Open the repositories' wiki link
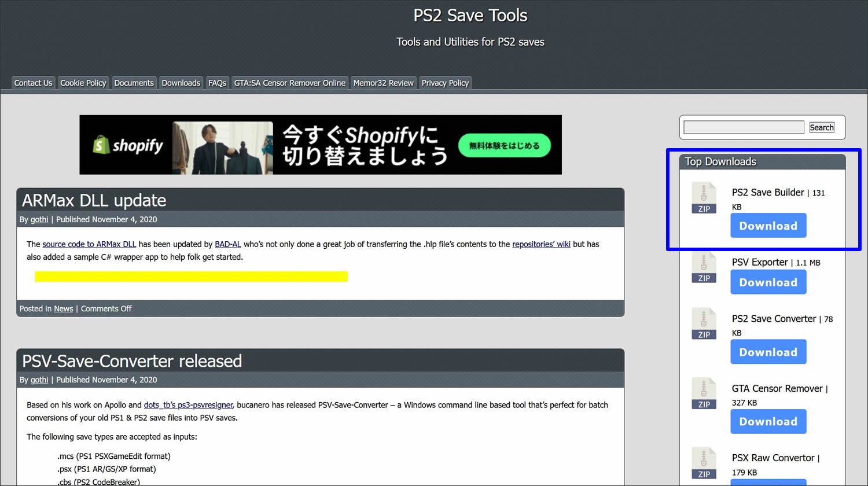 click(541, 244)
